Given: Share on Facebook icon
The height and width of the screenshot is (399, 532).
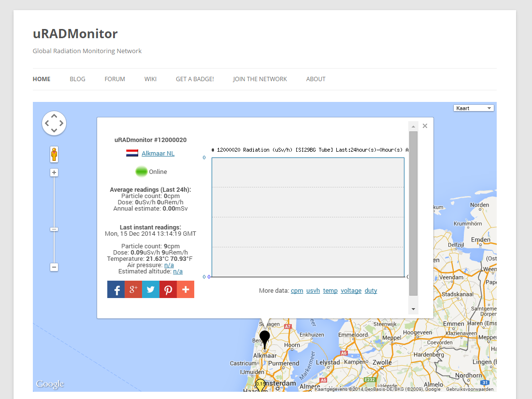Looking at the screenshot, I should point(116,289).
